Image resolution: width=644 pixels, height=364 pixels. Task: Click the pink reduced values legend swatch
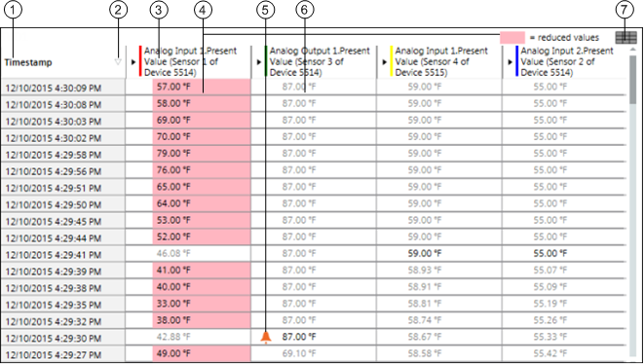pos(512,38)
